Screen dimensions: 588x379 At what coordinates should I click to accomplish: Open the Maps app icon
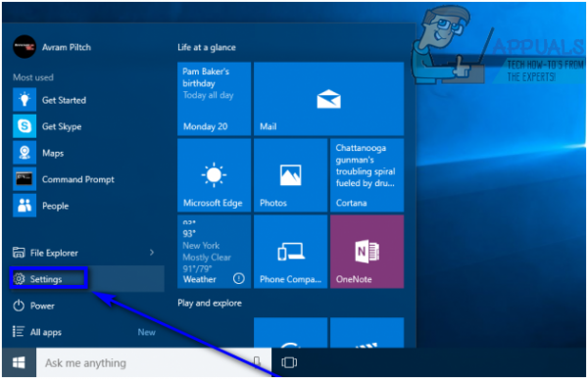(24, 153)
